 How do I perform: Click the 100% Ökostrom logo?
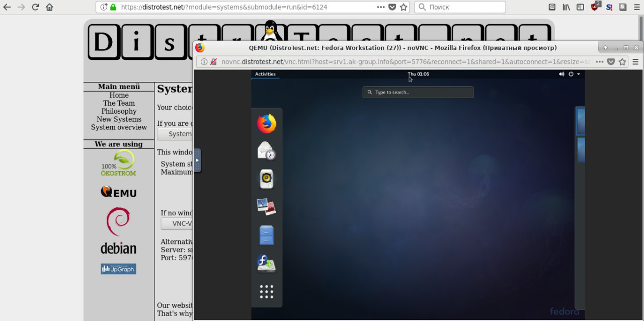[119, 163]
